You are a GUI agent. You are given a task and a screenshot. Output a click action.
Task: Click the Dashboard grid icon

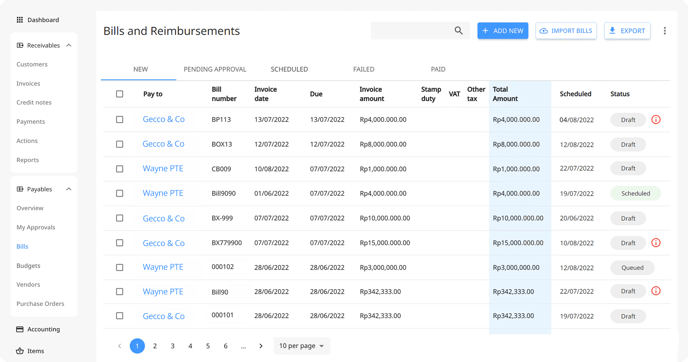20,20
